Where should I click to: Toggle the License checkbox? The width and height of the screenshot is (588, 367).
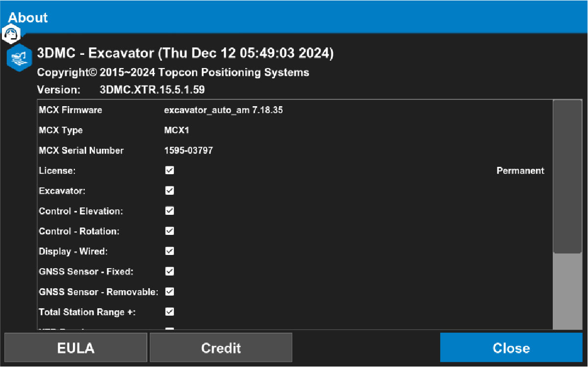pos(169,171)
